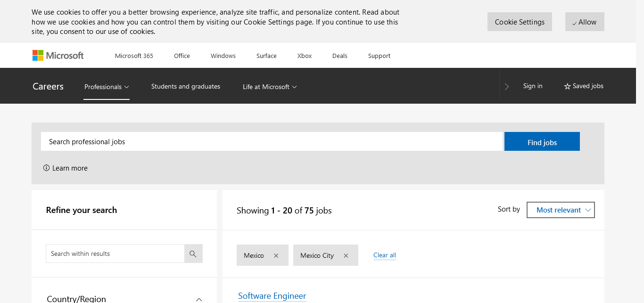Screen dimensions: 644x303
Task: Expand the Life at Microsoft menu
Action: point(270,87)
